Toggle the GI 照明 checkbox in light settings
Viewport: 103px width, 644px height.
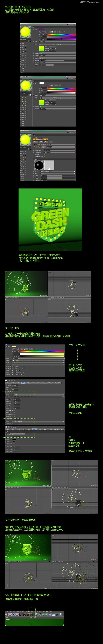[12, 375]
